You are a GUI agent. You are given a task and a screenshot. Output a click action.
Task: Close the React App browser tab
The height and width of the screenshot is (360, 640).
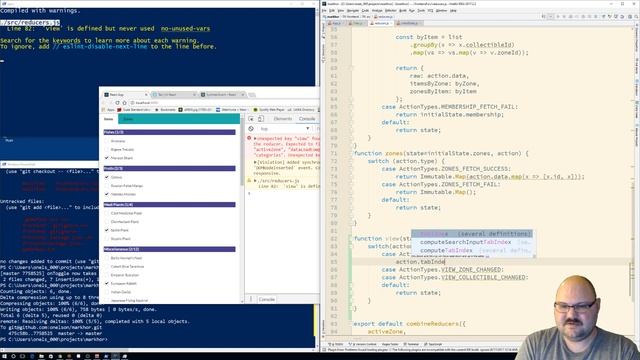point(146,95)
